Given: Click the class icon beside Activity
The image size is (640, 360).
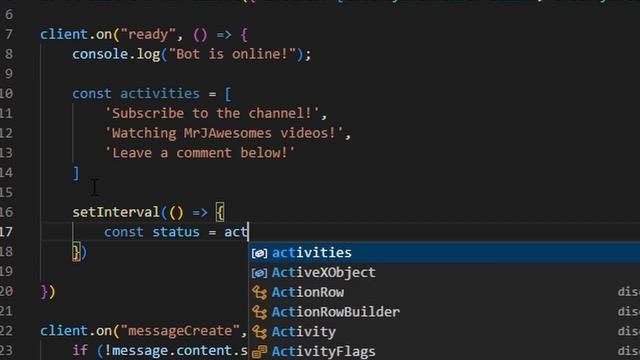Looking at the screenshot, I should pyautogui.click(x=259, y=332).
